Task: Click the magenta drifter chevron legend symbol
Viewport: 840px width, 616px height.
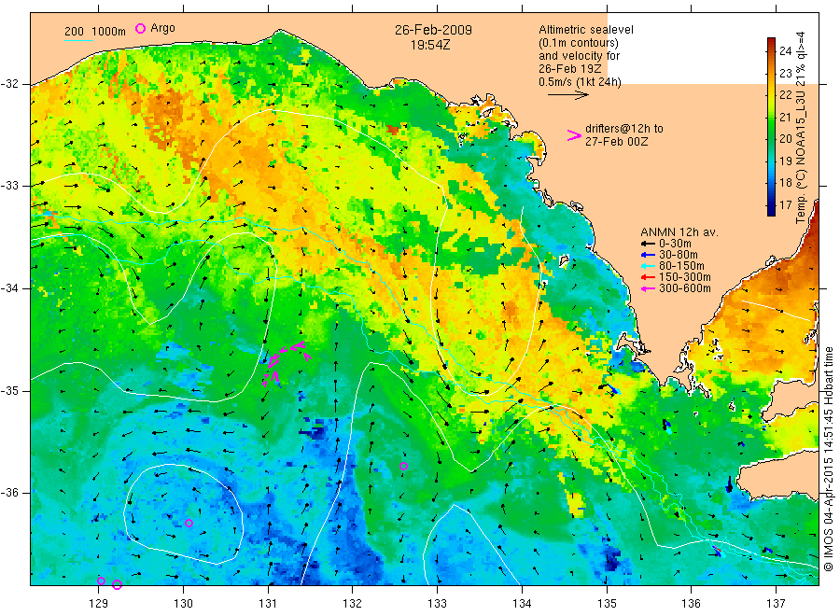Action: [574, 135]
